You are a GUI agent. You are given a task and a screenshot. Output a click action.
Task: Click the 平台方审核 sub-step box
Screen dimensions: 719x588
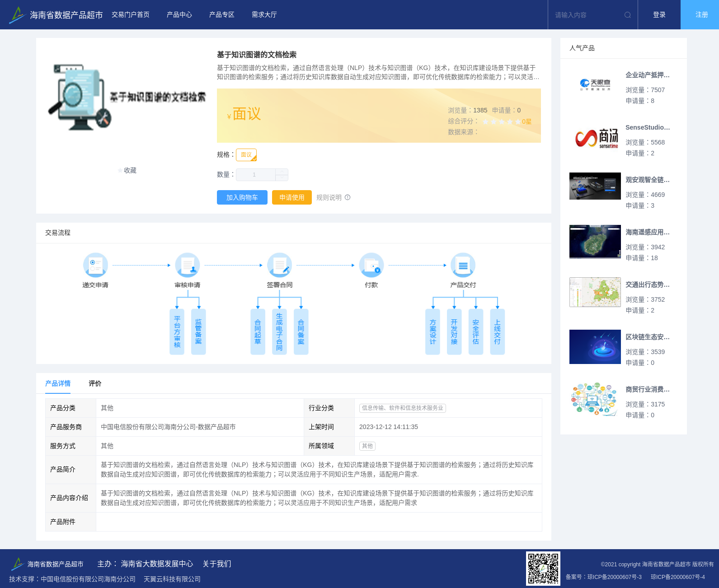(177, 332)
